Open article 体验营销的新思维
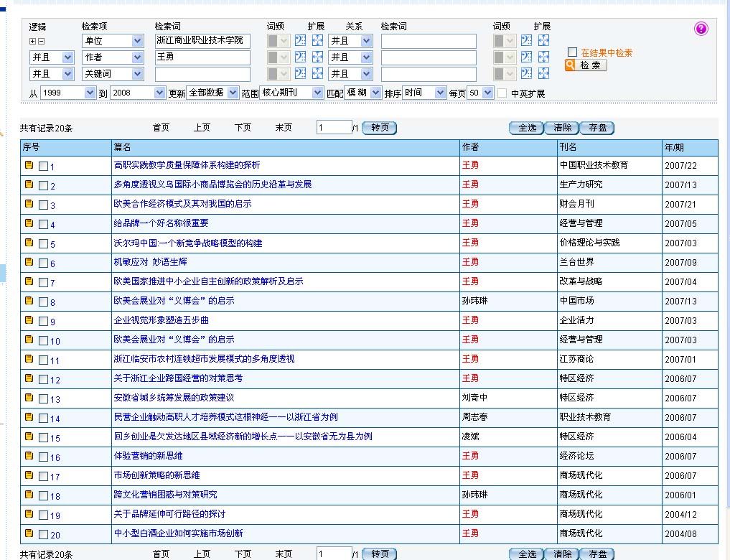Screen dimensions: 730x560 (x=148, y=456)
